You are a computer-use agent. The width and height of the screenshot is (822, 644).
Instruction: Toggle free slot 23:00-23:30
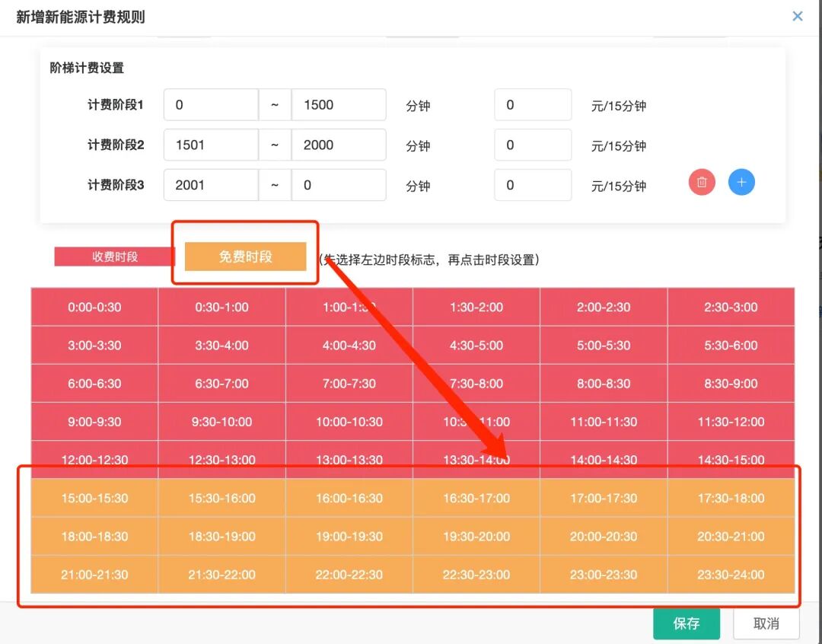pos(604,575)
